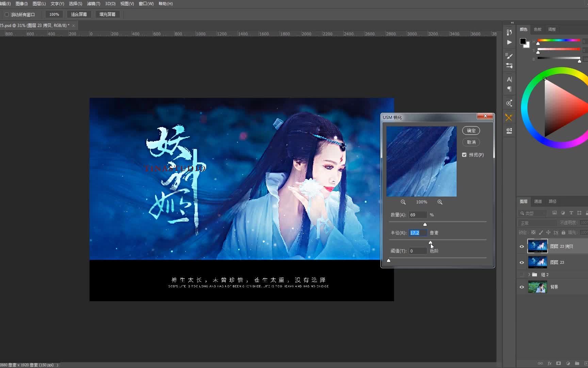Zoom out the USM sharpen preview
Viewport: 588px width, 368px height.
click(403, 202)
